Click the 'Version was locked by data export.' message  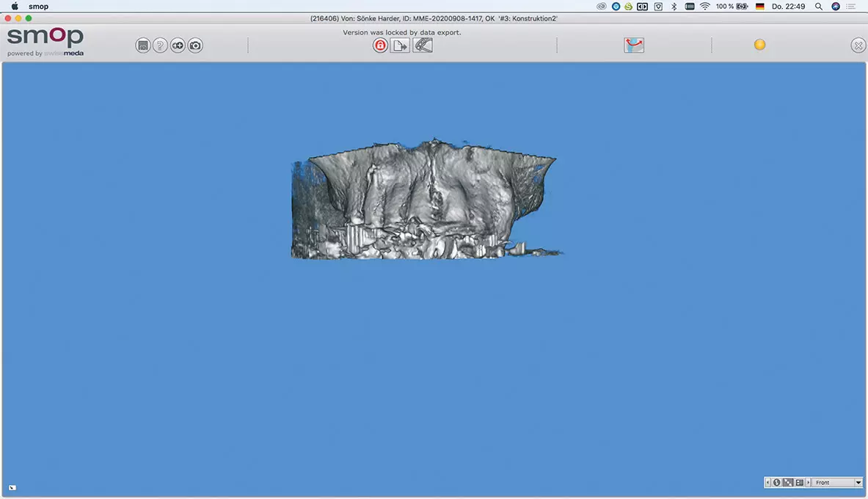(x=402, y=32)
